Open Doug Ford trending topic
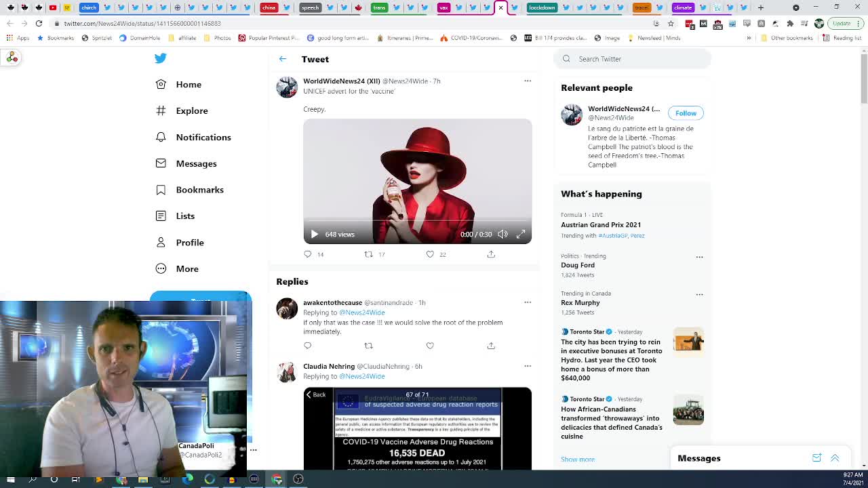The image size is (868, 488). coord(578,265)
